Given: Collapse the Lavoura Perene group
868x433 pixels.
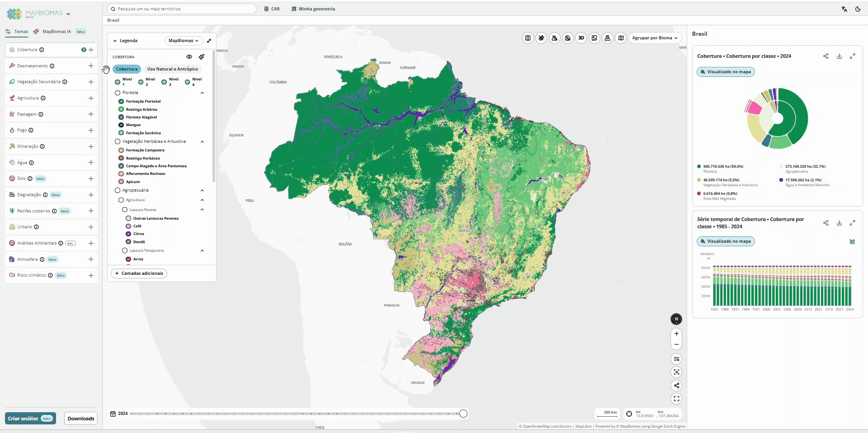Looking at the screenshot, I should 202,209.
